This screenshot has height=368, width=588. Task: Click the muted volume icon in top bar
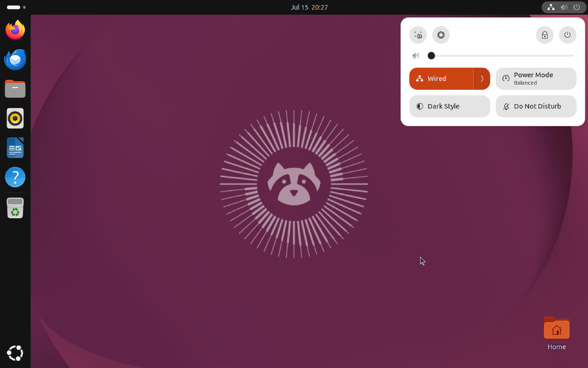click(x=564, y=7)
